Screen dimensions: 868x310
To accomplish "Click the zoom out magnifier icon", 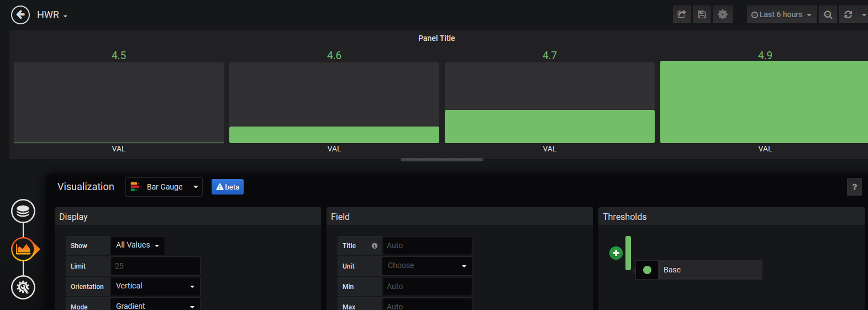I will [x=828, y=14].
